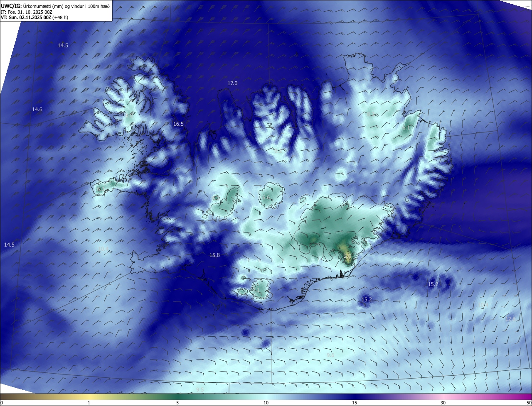This screenshot has height=406, width=532.
Task: Click the '30' tick on the color scale
Action: point(443,403)
